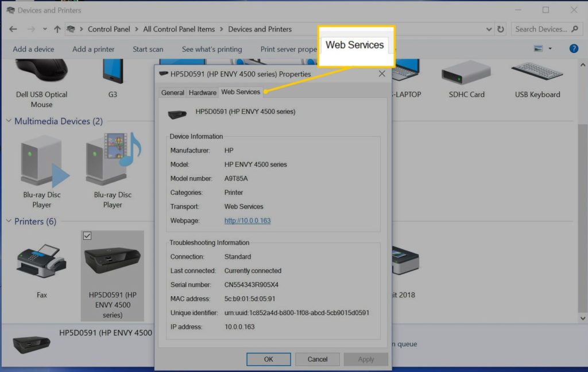Switch to the Hardware tab
588x372 pixels.
tap(203, 93)
